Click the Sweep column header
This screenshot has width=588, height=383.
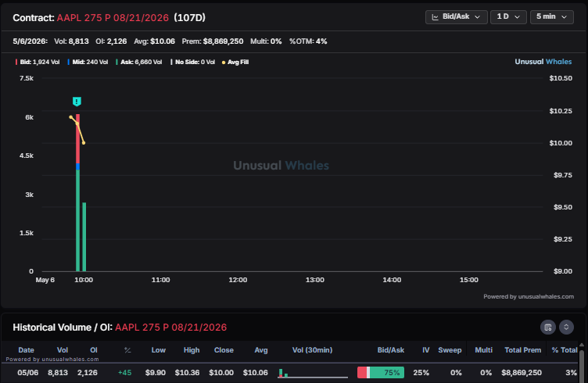450,350
